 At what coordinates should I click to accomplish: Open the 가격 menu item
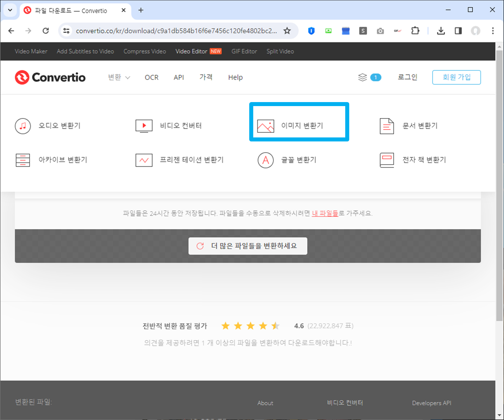(206, 77)
